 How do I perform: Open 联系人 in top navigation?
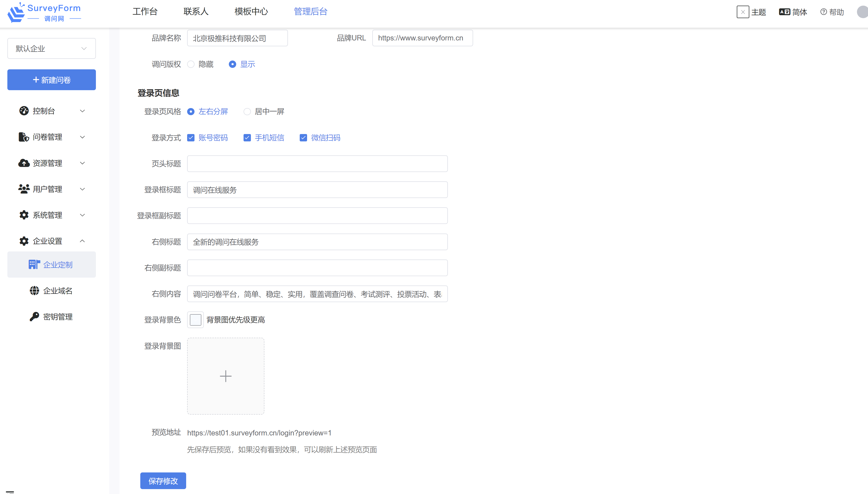(196, 12)
